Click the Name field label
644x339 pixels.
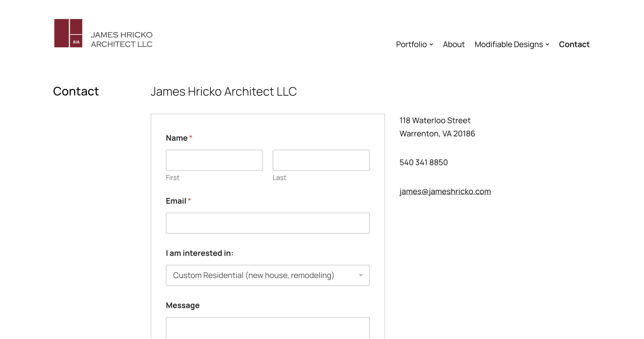coord(177,138)
